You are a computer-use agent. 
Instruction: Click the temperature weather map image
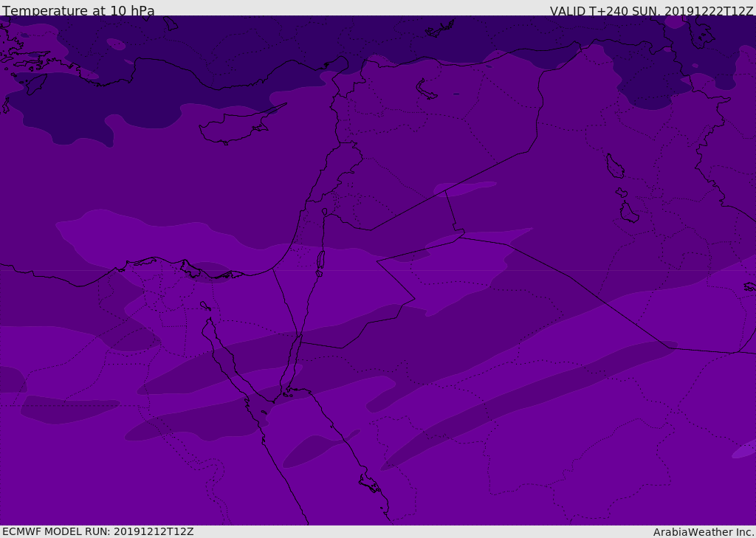[x=378, y=270]
